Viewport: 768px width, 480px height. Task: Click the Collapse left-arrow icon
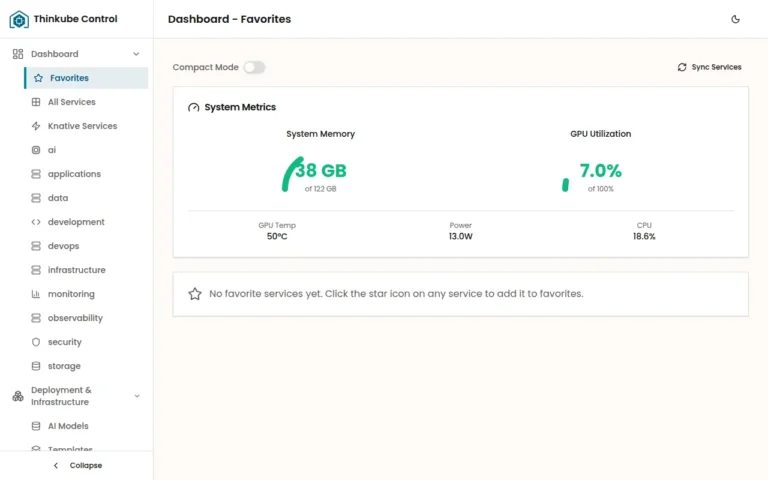click(x=56, y=465)
